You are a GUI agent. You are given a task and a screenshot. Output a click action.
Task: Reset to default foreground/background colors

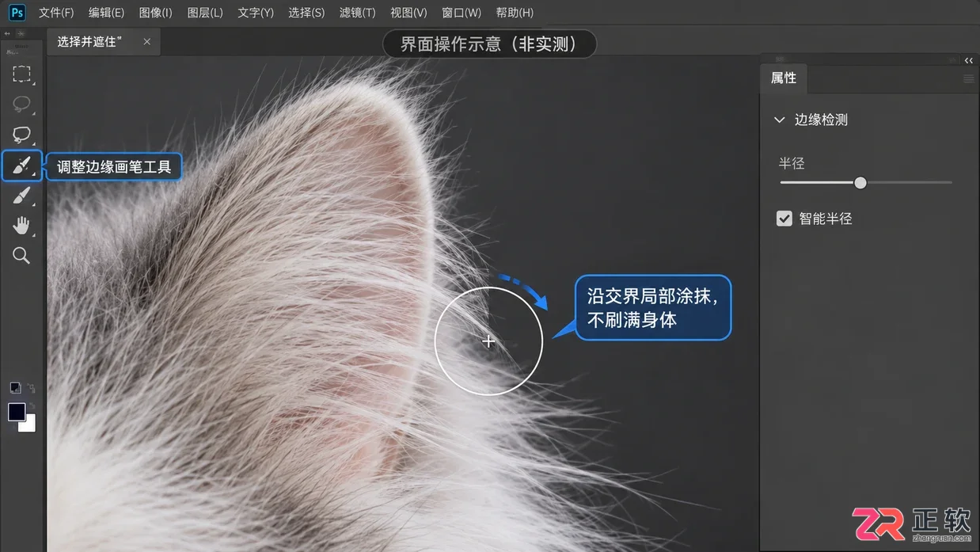[15, 388]
